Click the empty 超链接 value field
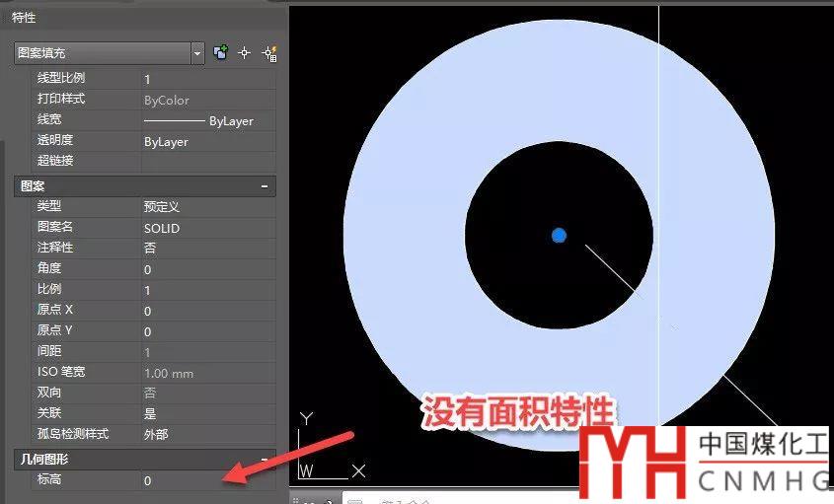The width and height of the screenshot is (834, 504). click(208, 161)
